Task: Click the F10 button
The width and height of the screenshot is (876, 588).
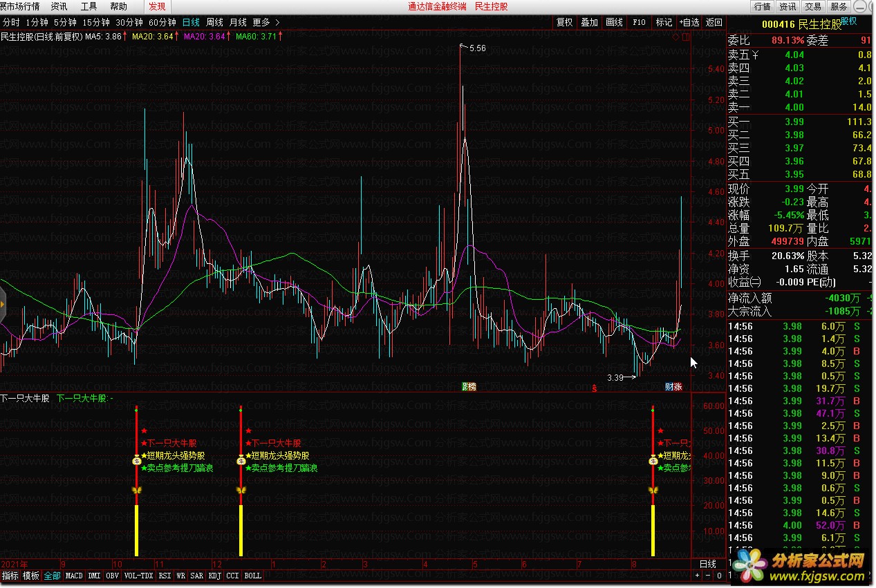Action: click(639, 22)
